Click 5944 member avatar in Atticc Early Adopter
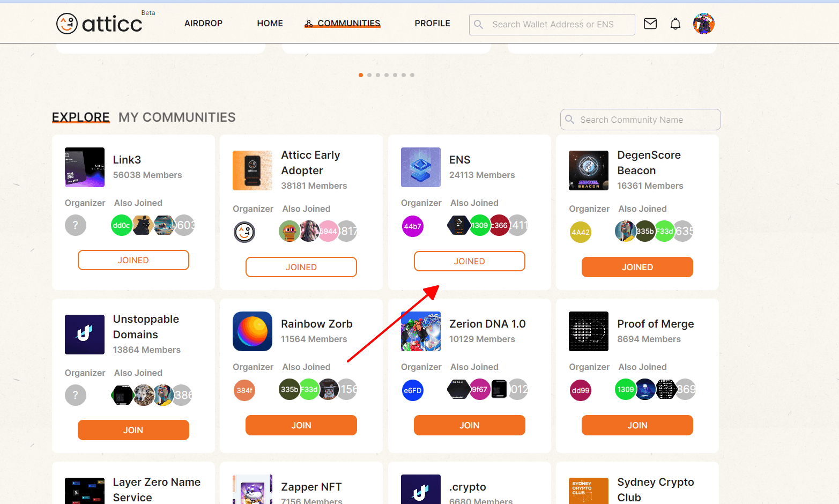Viewport: 839px width, 504px height. coord(328,231)
